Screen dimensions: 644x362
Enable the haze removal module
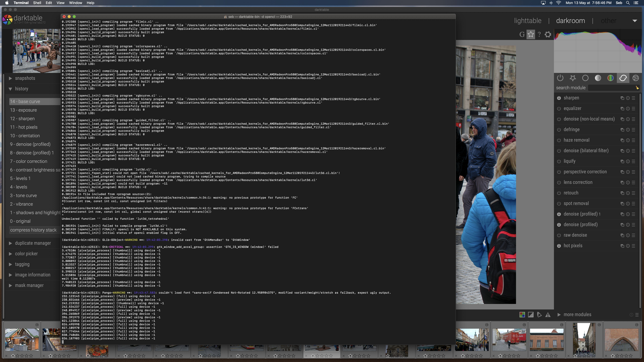(x=559, y=140)
